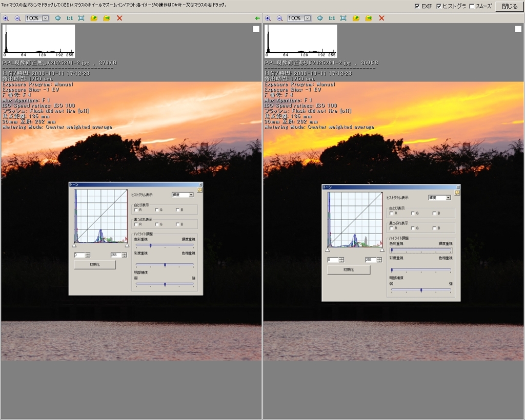
Task: Click 彩度重視 slider in left tone dialog
Action: point(165,265)
